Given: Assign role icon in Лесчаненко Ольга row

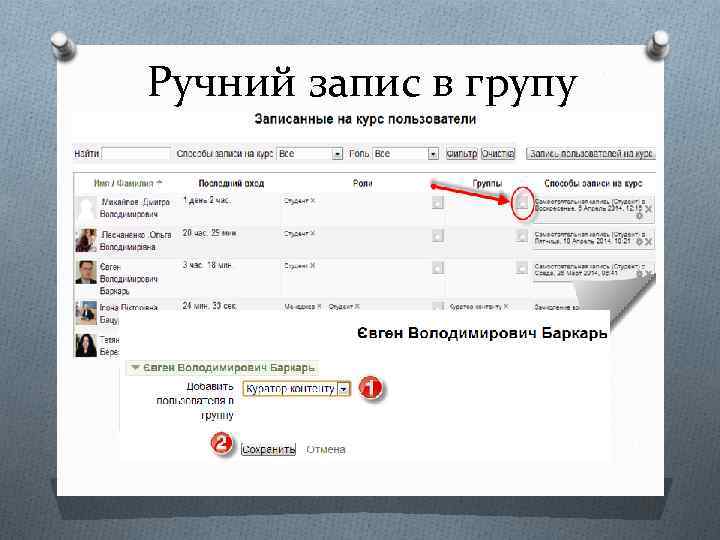Looking at the screenshot, I should [x=438, y=236].
